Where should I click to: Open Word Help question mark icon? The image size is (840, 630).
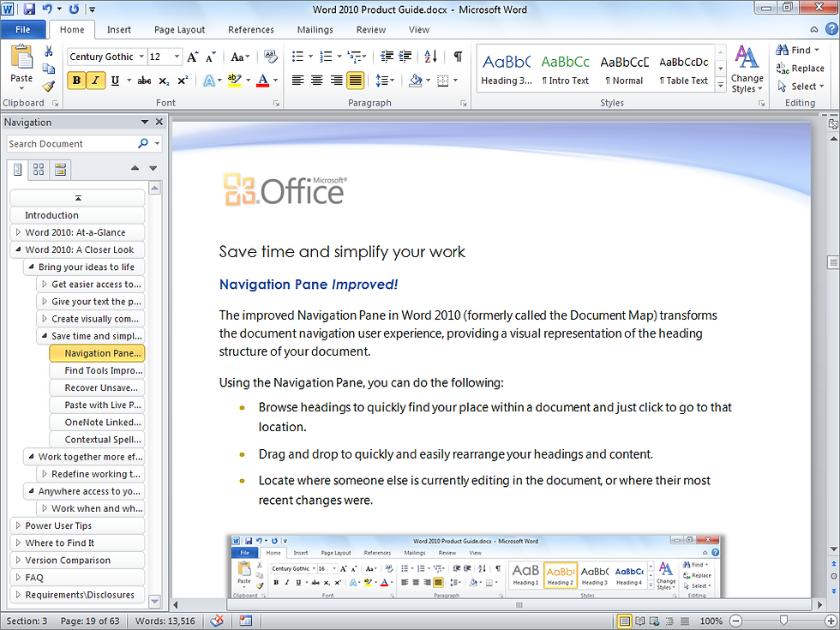pos(831,29)
